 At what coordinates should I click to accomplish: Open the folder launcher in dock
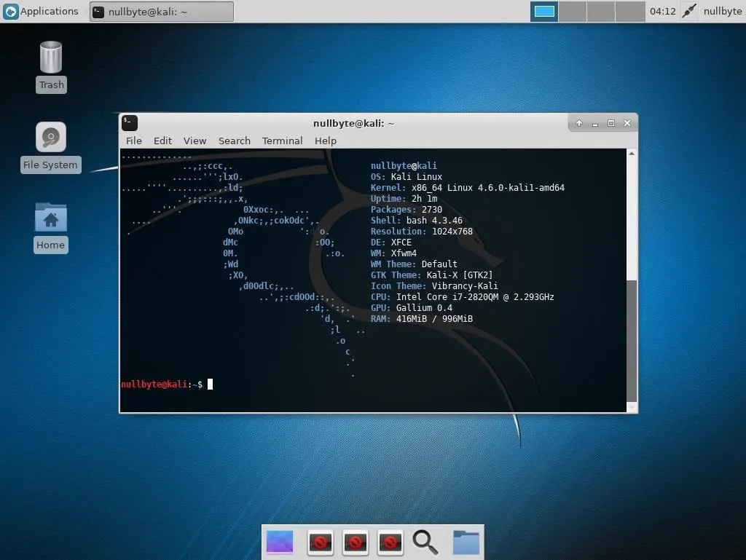(466, 543)
